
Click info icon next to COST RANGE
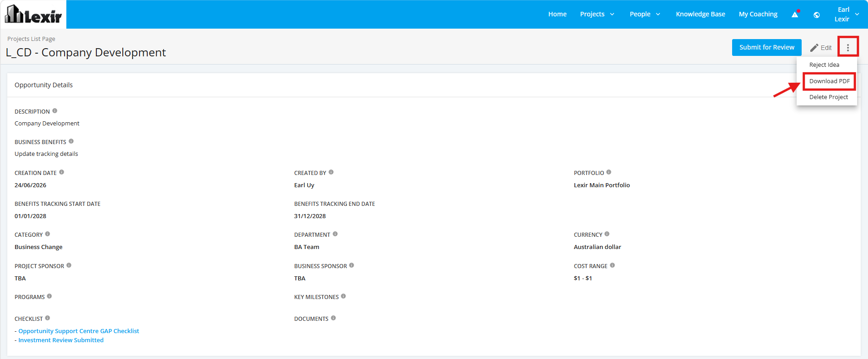click(613, 265)
